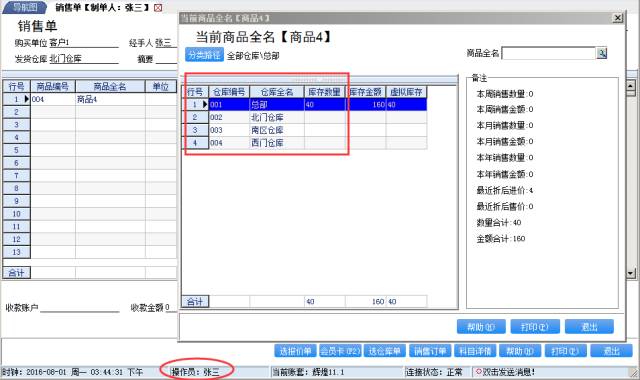Select the 北门仓库 row in warehouse list

coord(304,118)
